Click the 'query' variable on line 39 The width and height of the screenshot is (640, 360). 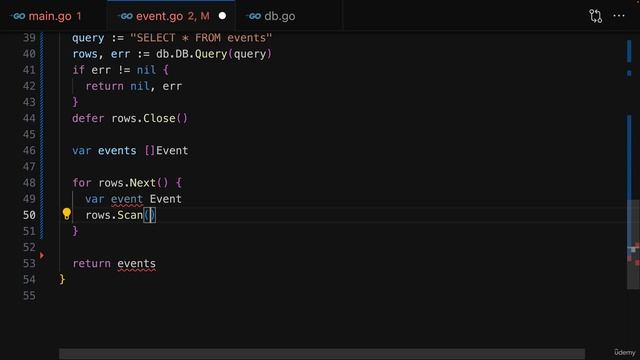coord(88,38)
